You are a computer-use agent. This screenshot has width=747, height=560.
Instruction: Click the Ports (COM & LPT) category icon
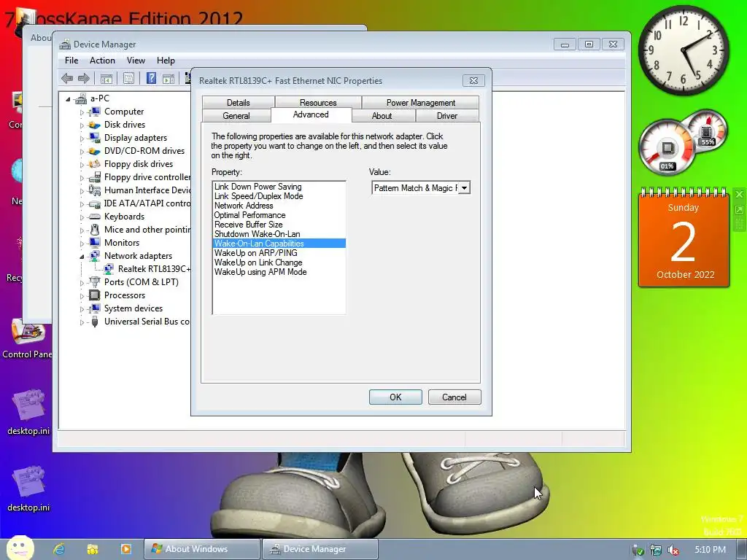[x=94, y=282]
